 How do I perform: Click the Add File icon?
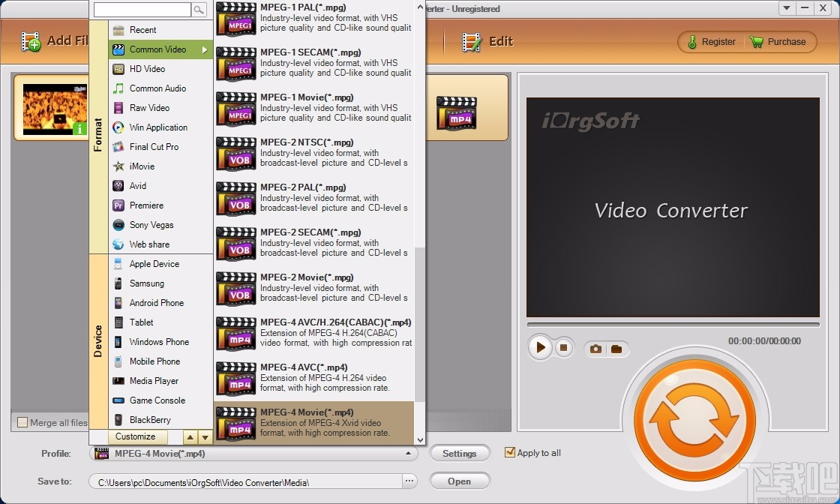(30, 41)
